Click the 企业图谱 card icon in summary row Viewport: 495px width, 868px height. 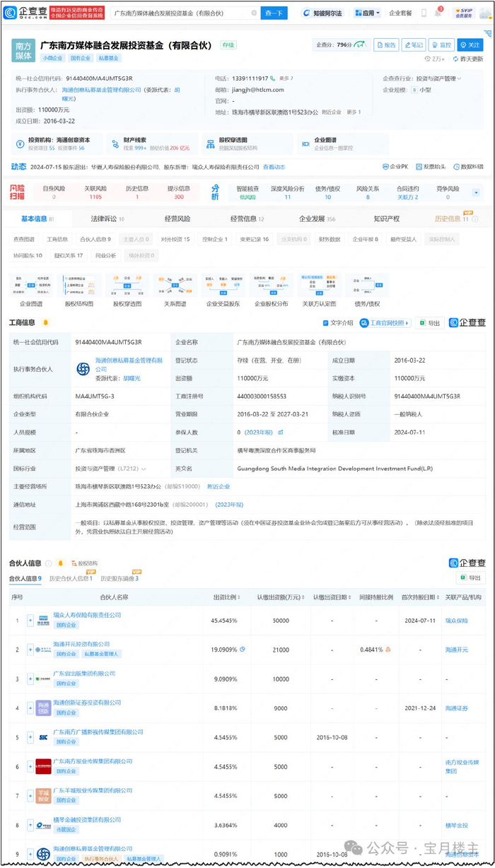click(x=306, y=143)
